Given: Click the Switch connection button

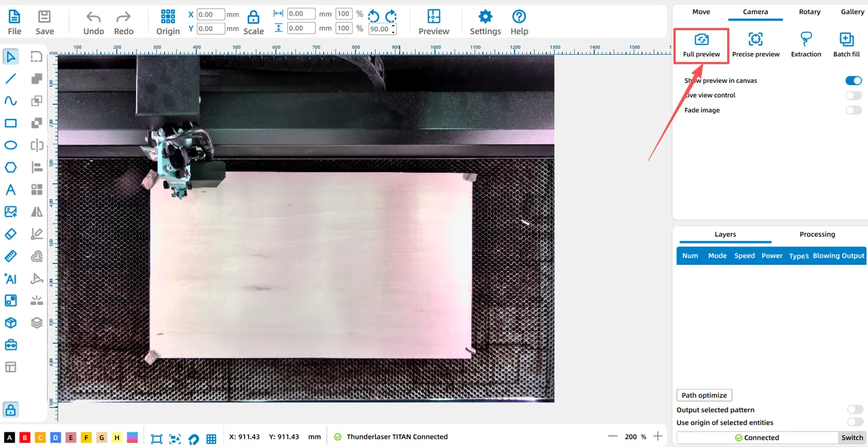Looking at the screenshot, I should (852, 438).
